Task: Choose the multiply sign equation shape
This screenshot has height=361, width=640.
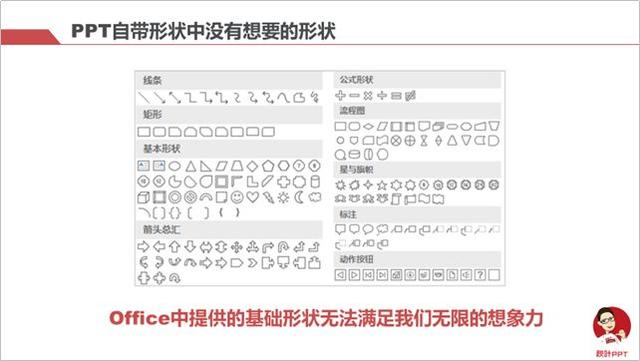Action: tap(368, 96)
